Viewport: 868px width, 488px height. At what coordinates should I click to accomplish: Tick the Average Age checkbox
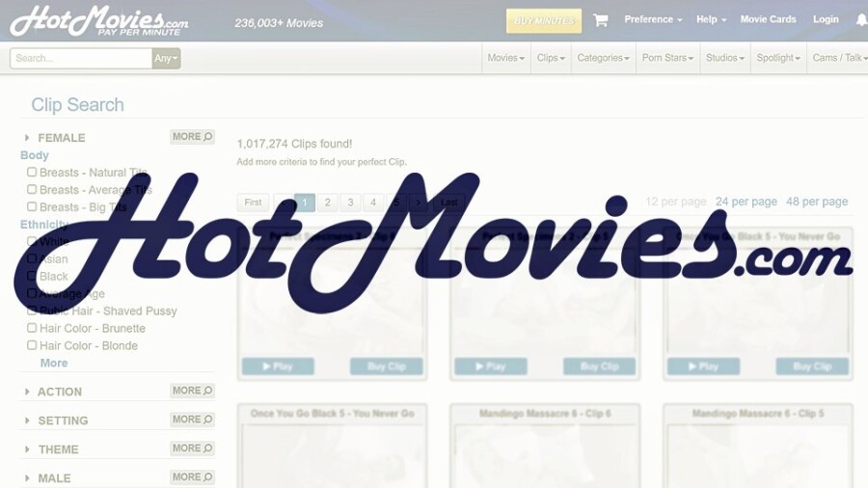(32, 293)
